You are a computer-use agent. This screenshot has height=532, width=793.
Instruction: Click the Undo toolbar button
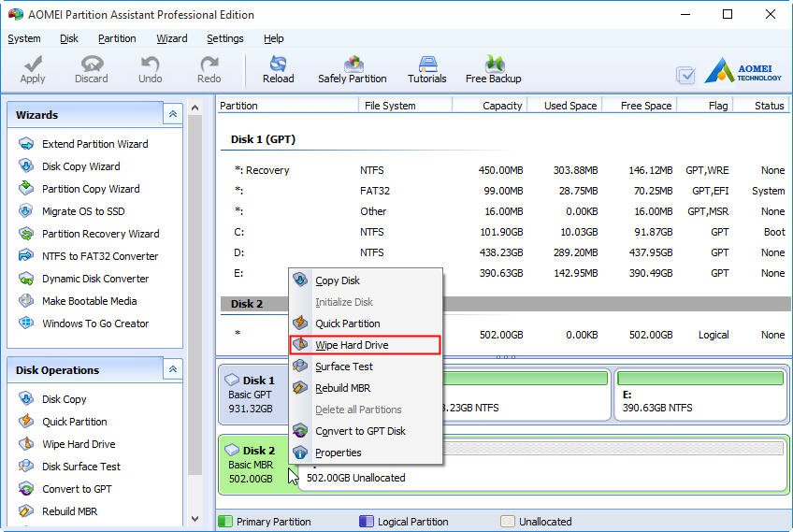[151, 69]
